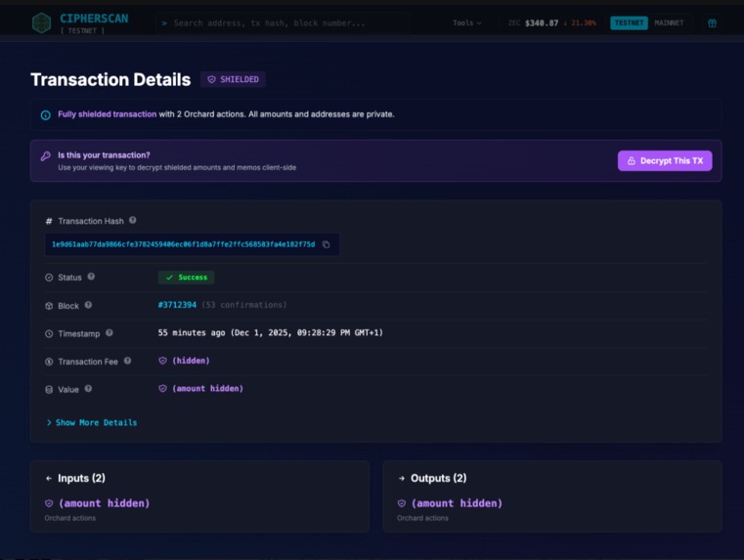This screenshot has width=744, height=560.
Task: Click the cube icon beside Block
Action: point(49,306)
